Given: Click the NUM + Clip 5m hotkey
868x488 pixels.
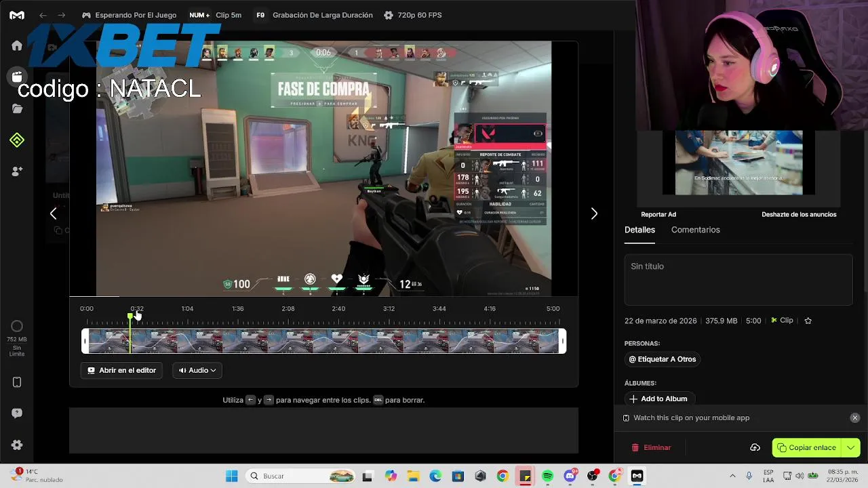Looking at the screenshot, I should click(x=214, y=15).
